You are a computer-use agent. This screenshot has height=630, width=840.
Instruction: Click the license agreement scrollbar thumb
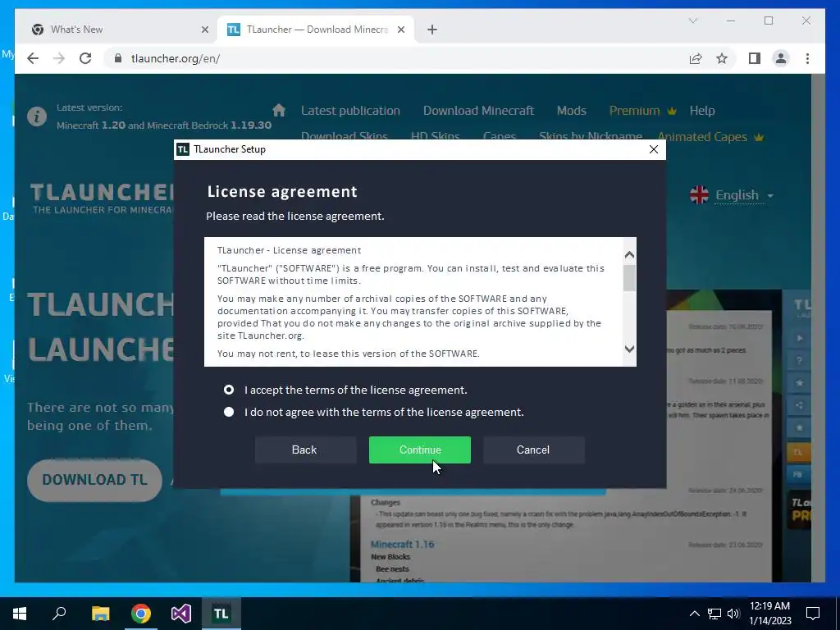pos(629,277)
